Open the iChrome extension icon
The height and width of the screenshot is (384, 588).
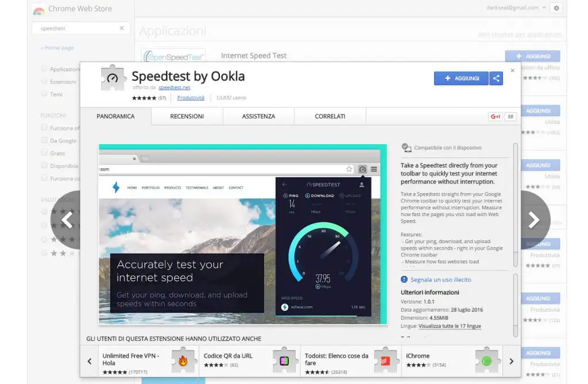tap(487, 361)
